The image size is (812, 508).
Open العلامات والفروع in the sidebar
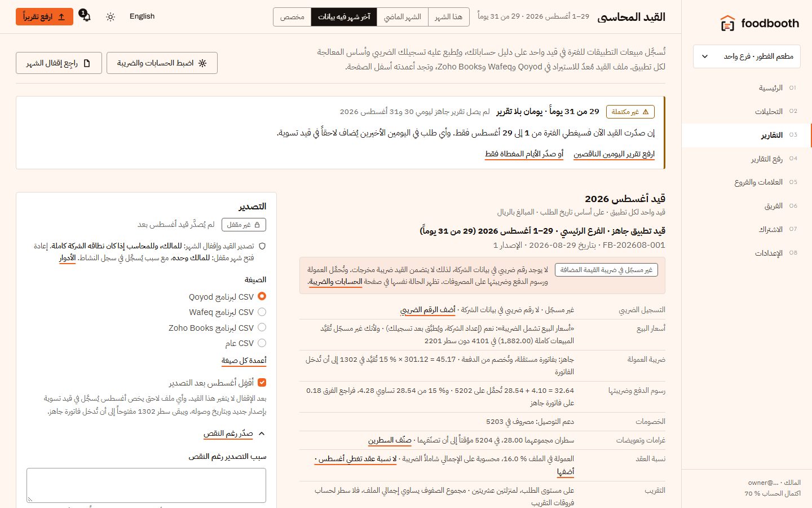click(x=747, y=182)
